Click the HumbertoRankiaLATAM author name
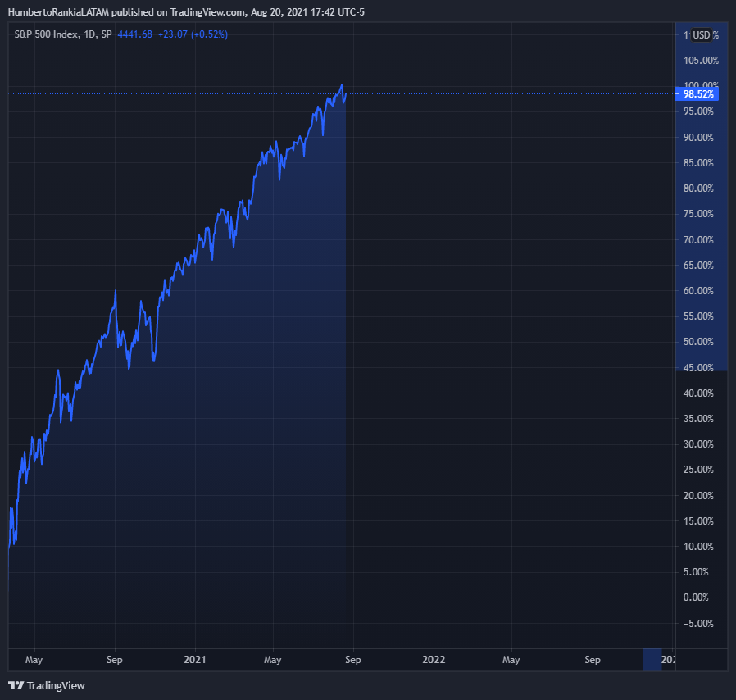 pyautogui.click(x=58, y=12)
